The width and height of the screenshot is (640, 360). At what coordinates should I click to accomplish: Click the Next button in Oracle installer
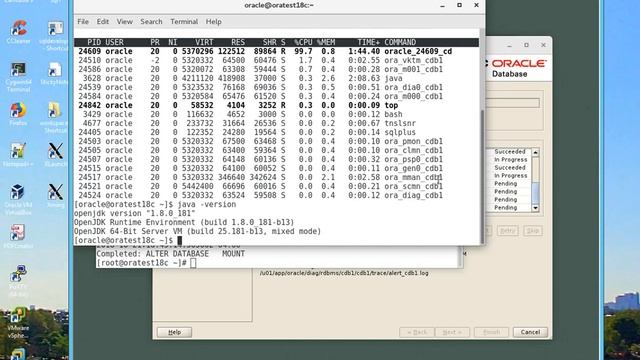(x=452, y=332)
